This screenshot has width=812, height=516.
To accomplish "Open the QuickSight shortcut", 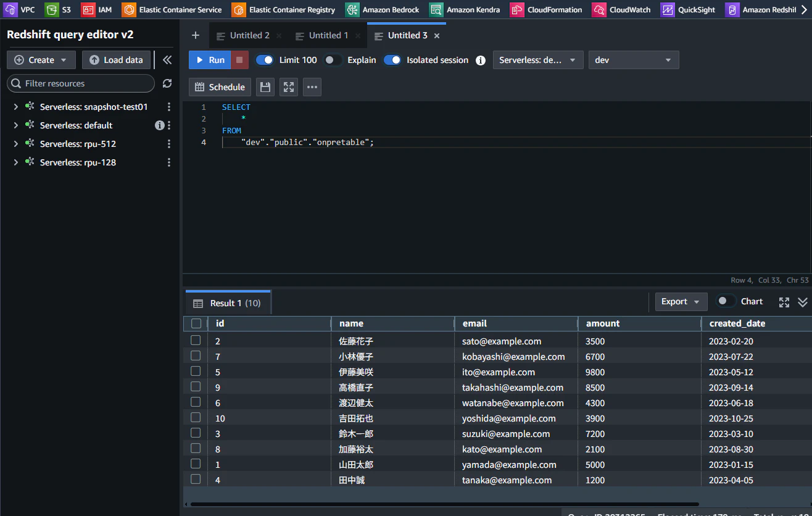I will coord(688,10).
